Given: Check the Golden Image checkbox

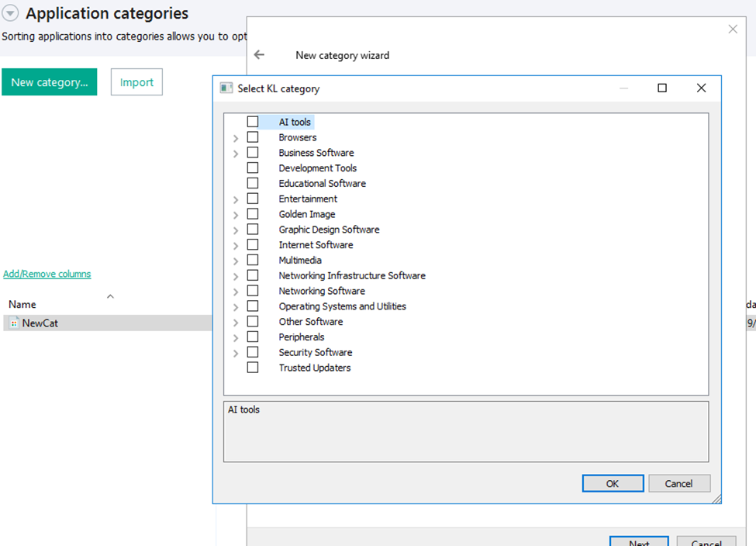Looking at the screenshot, I should coord(253,214).
